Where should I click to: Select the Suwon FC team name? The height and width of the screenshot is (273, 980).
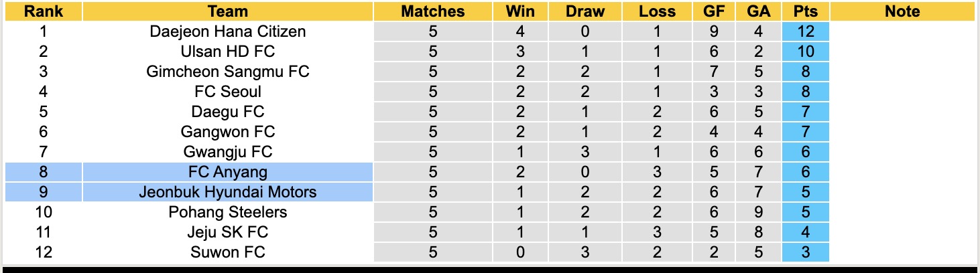tap(228, 252)
